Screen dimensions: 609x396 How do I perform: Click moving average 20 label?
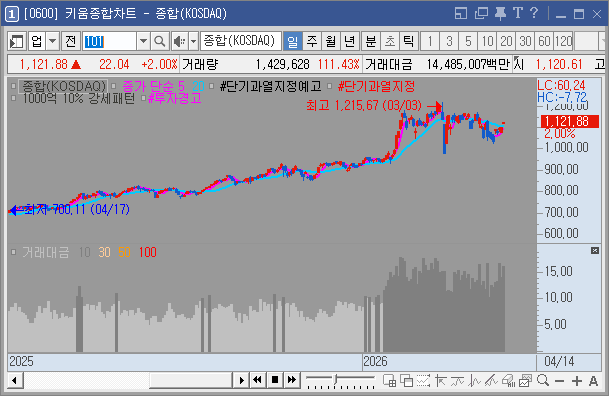click(x=198, y=86)
